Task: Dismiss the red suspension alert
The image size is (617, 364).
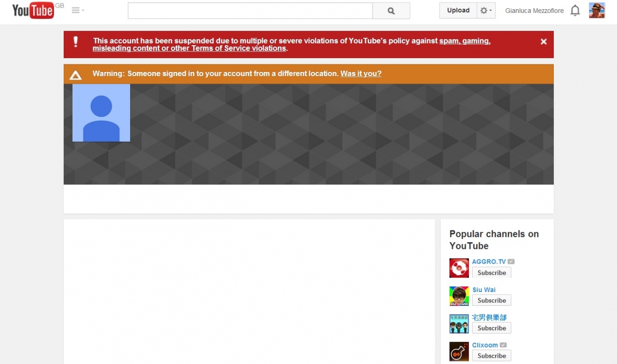Action: point(543,42)
